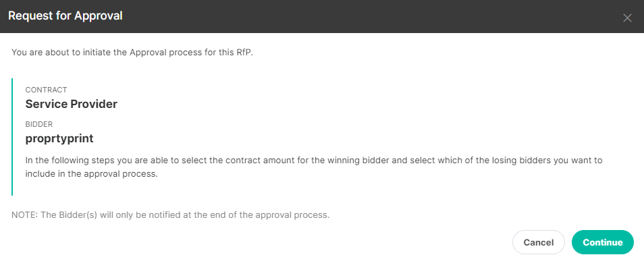Close the Request for Approval dialog

click(x=626, y=18)
